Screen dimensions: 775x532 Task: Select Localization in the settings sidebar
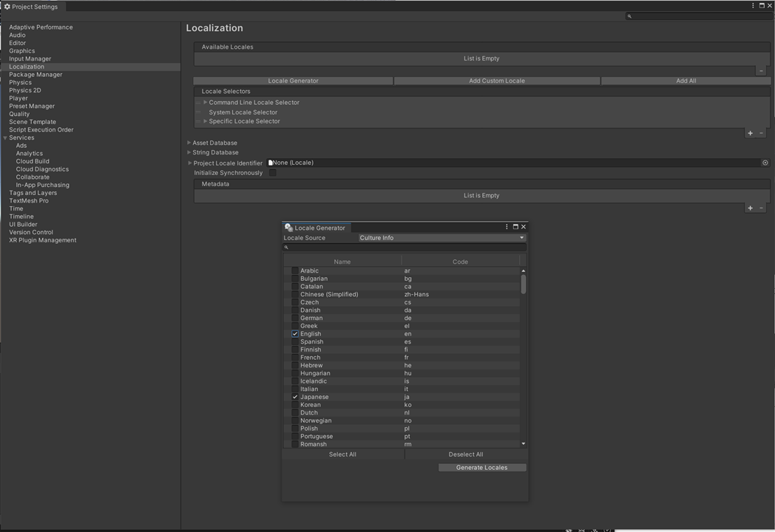point(26,66)
